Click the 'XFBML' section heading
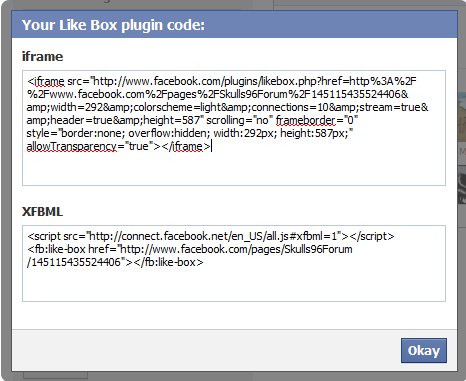Screen dimensions: 466x381 coord(42,212)
